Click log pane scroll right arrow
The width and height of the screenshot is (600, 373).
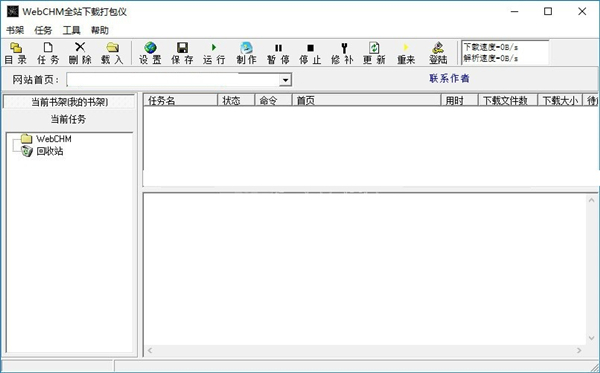click(x=579, y=350)
